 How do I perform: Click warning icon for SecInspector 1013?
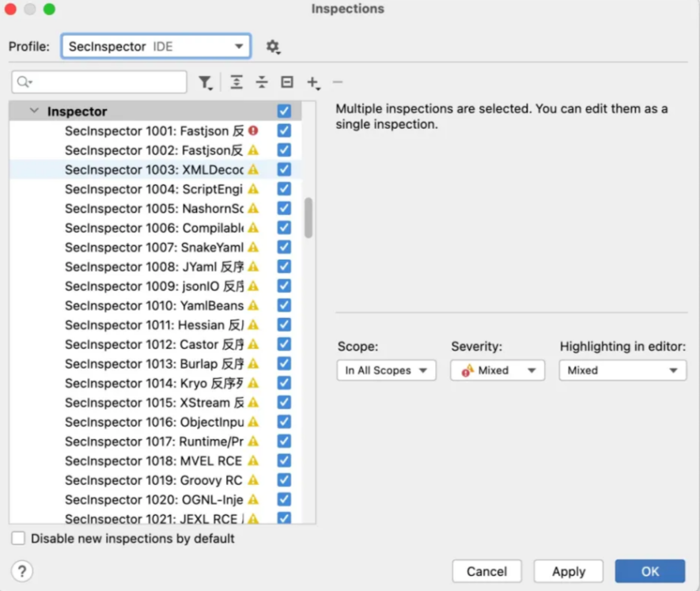tap(253, 364)
